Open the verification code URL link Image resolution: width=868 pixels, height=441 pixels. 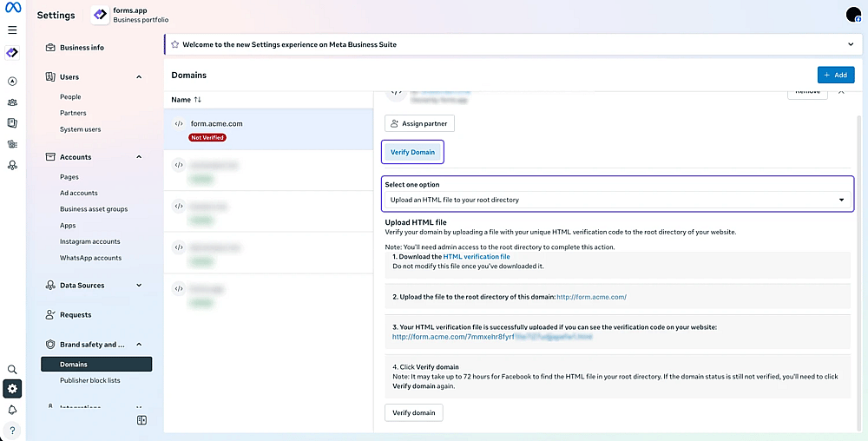[492, 337]
